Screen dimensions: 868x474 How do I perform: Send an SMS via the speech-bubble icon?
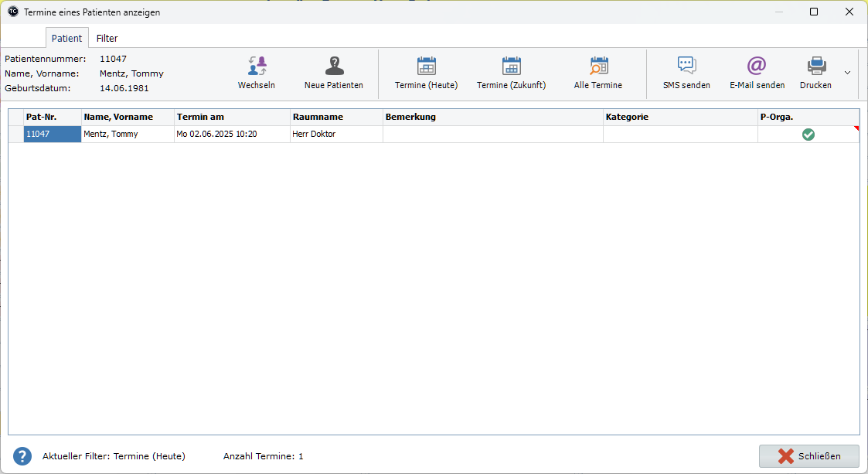[x=686, y=66]
